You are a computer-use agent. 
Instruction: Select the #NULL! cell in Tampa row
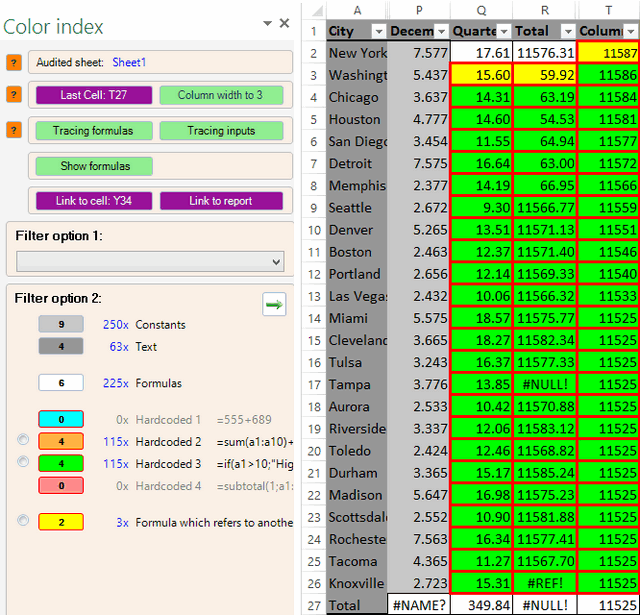point(545,384)
